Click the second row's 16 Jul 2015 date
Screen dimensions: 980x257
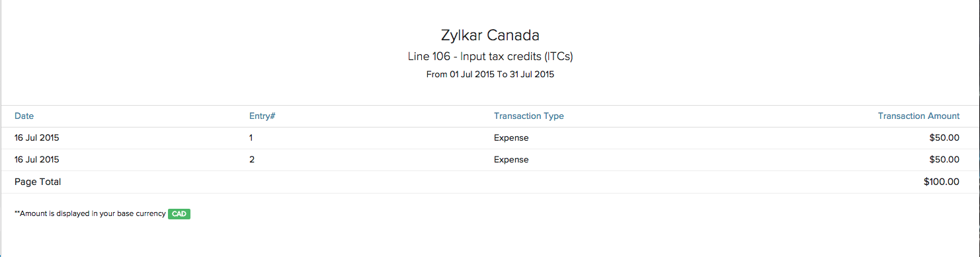coord(37,160)
